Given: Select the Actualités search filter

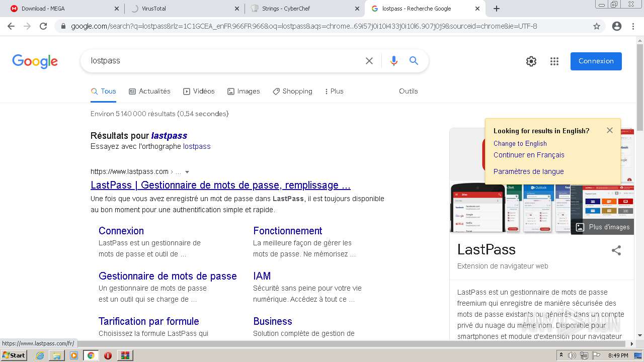Looking at the screenshot, I should click(149, 91).
